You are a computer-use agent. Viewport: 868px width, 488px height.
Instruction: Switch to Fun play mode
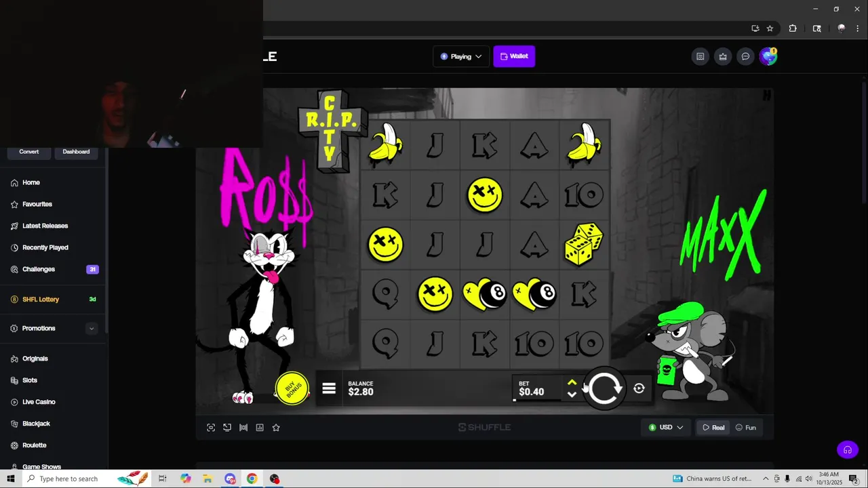[x=746, y=428]
